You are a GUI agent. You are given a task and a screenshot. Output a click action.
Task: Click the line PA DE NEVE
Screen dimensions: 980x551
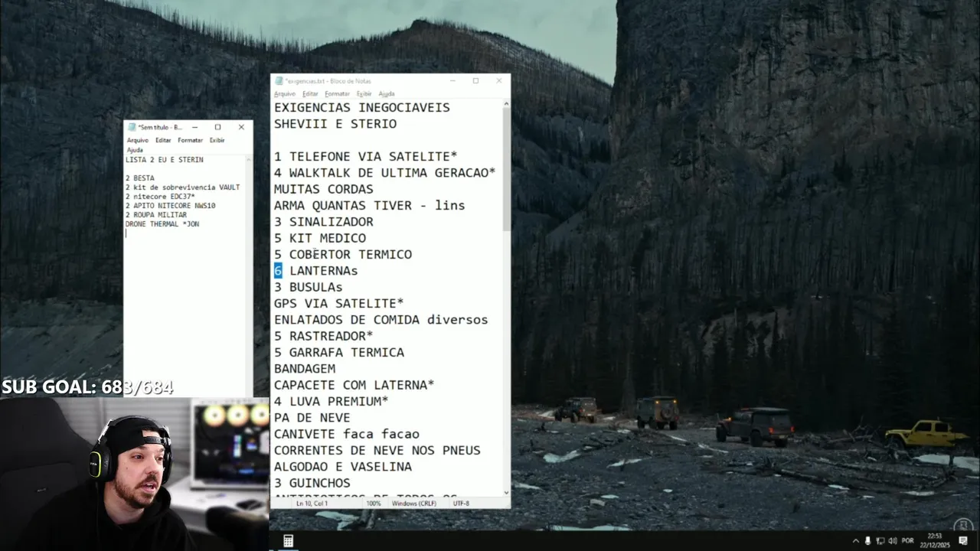[312, 417]
